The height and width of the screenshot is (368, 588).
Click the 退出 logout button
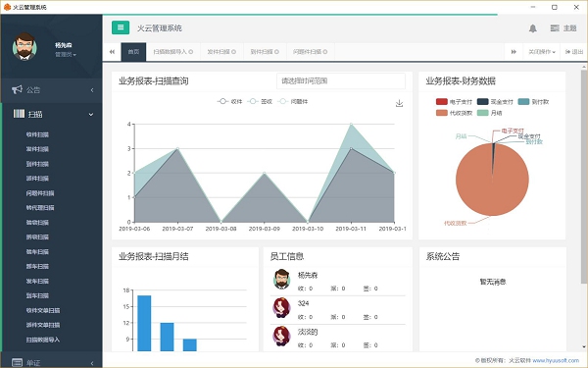coord(574,52)
